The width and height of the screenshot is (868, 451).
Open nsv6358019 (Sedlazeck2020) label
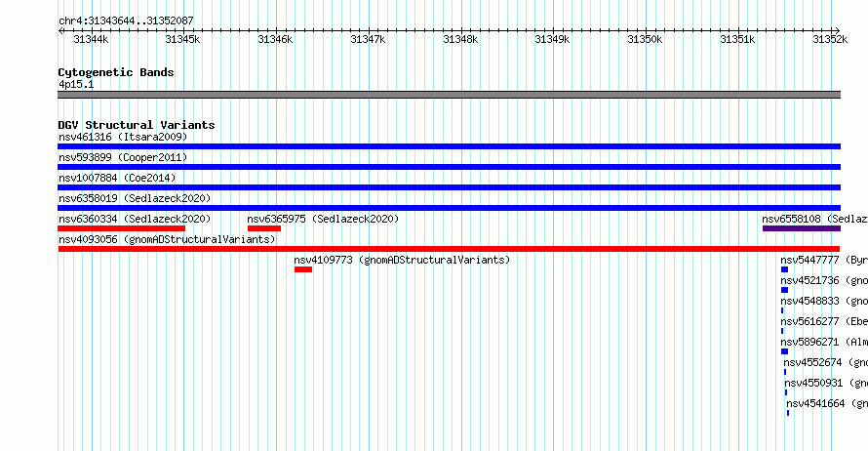[135, 198]
